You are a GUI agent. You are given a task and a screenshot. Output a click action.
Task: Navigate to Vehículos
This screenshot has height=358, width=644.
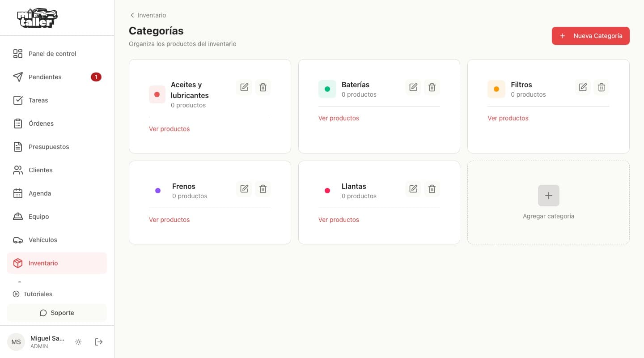pyautogui.click(x=57, y=240)
